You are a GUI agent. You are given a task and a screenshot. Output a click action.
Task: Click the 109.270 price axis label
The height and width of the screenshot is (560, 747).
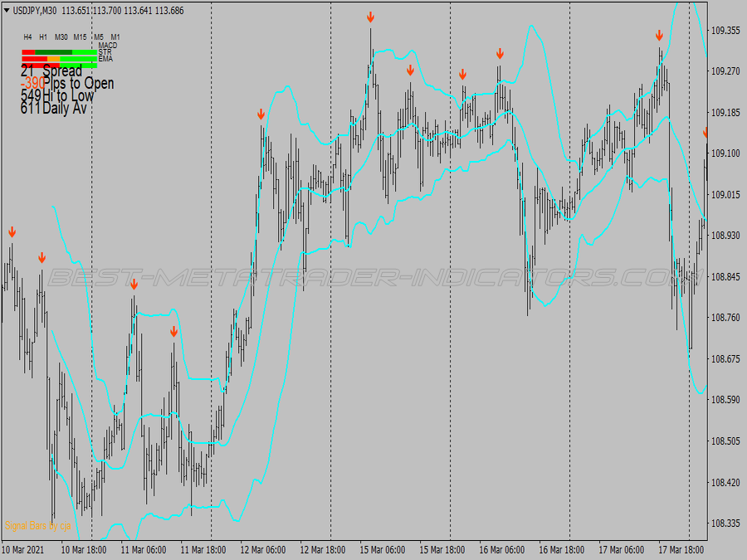(725, 71)
